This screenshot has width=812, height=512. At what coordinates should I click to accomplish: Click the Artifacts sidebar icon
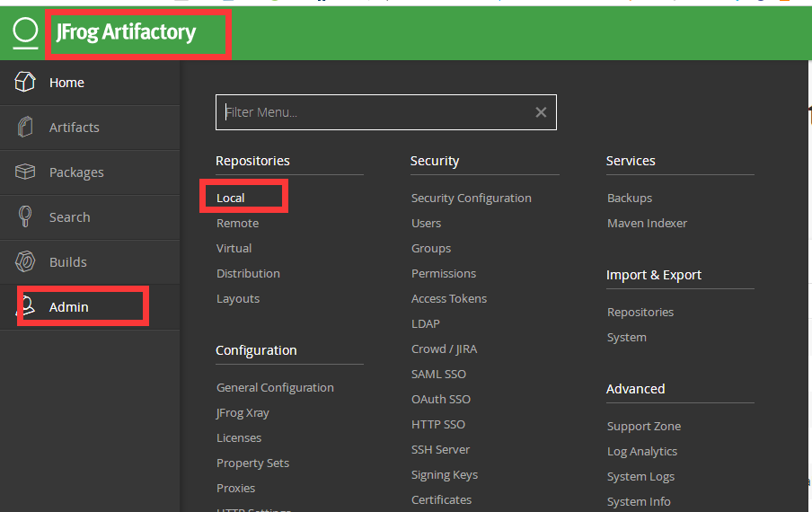(x=25, y=127)
